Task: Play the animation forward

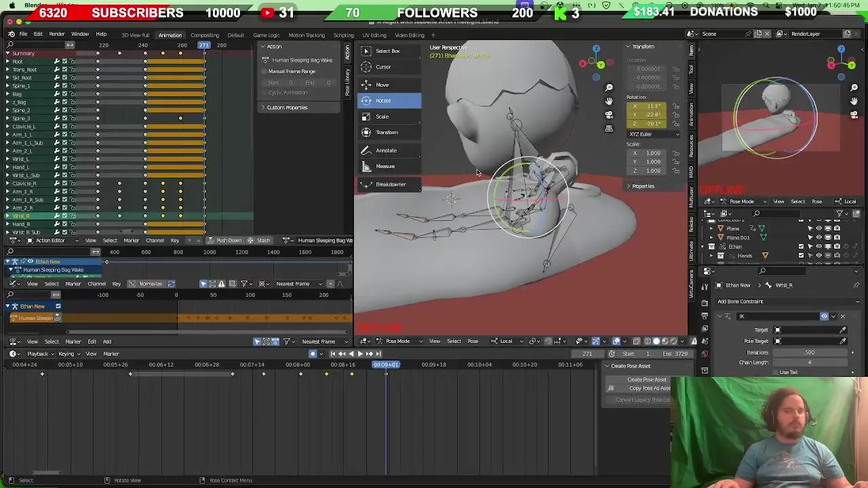Action: [360, 354]
